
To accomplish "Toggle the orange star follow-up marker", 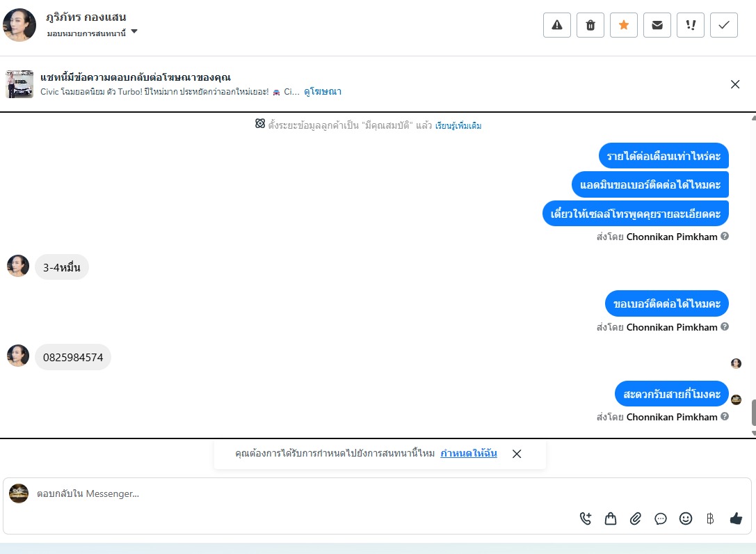I will [x=623, y=25].
